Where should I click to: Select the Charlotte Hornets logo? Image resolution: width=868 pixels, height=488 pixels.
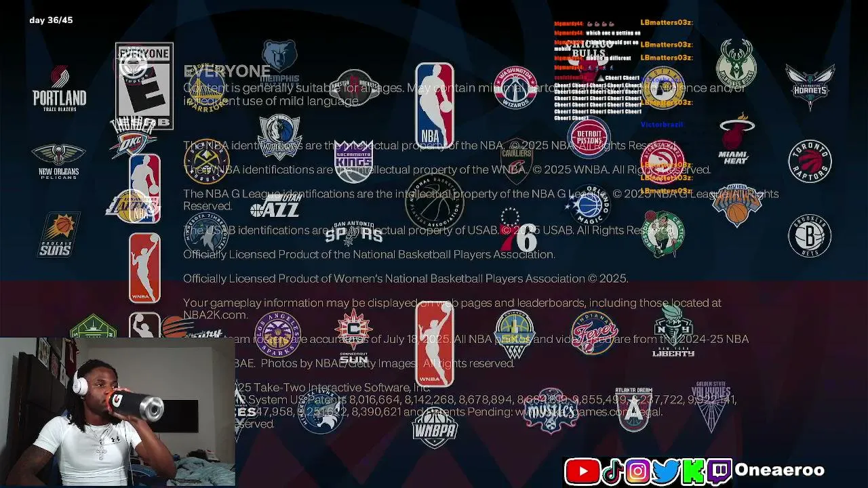coord(810,87)
